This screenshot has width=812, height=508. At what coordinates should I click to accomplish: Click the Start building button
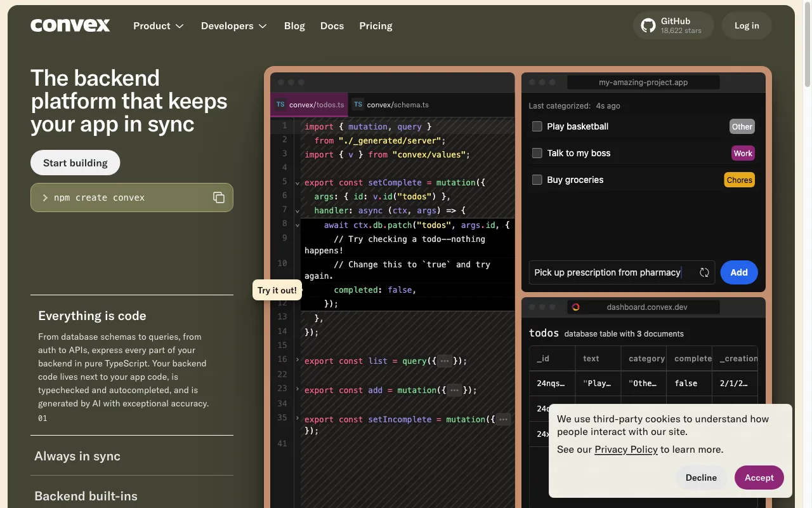click(x=75, y=163)
